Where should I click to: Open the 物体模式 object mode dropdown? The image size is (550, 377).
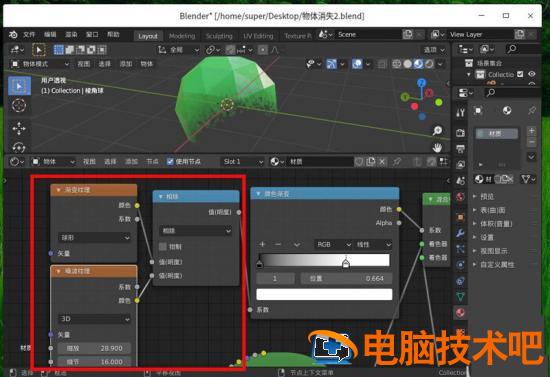pos(40,64)
